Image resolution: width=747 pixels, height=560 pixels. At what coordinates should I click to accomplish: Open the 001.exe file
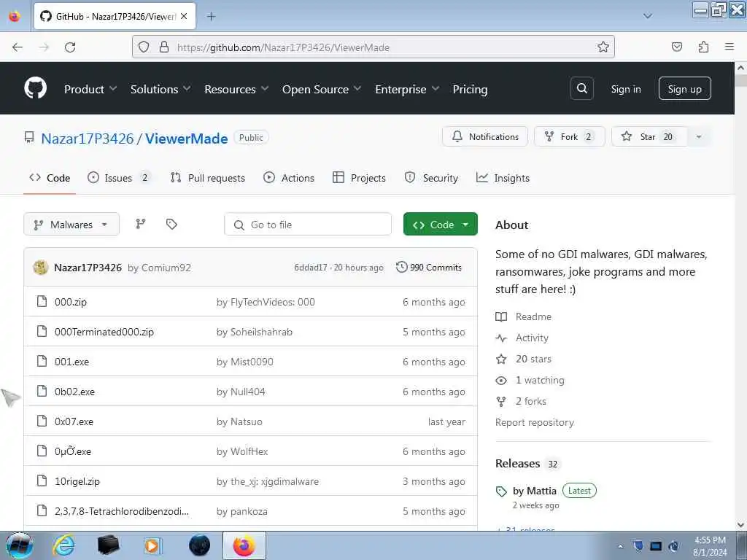coord(71,362)
